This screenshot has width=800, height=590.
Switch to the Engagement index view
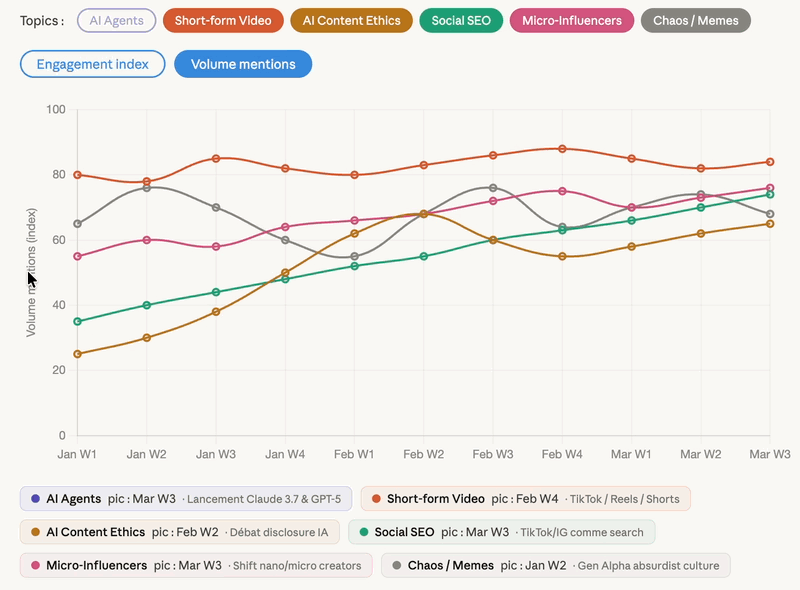coord(92,64)
